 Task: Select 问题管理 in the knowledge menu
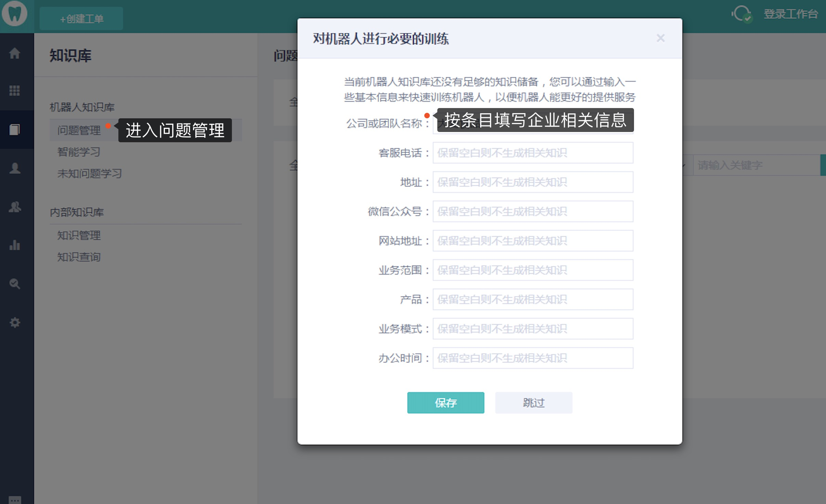[x=79, y=130]
